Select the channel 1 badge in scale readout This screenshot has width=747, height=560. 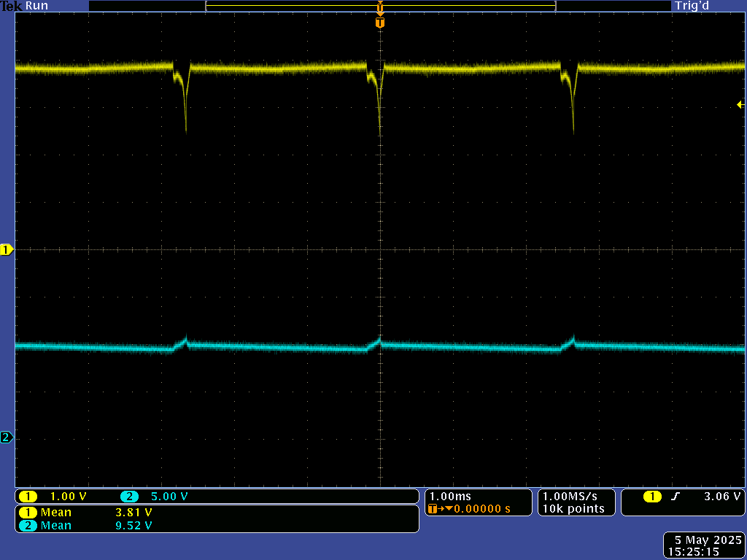(x=28, y=497)
